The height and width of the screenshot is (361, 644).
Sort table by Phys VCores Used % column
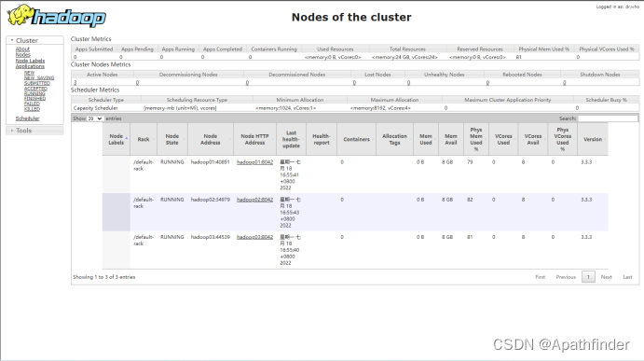pos(562,139)
